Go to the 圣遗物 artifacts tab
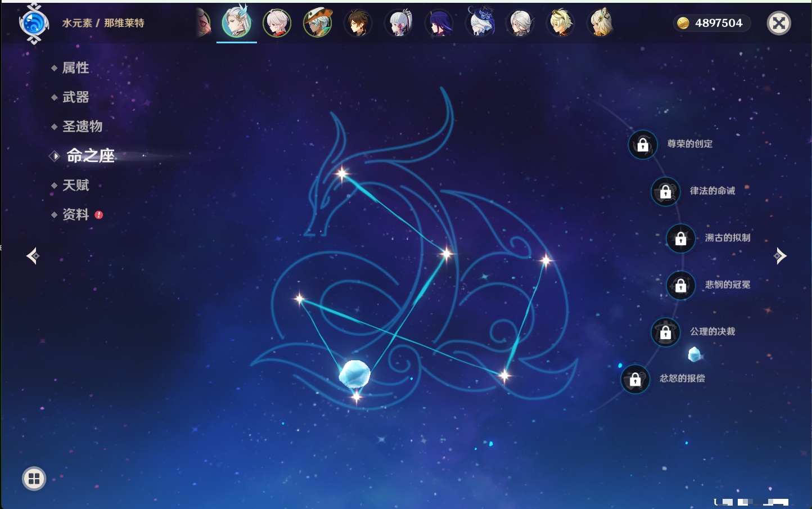 pyautogui.click(x=82, y=127)
